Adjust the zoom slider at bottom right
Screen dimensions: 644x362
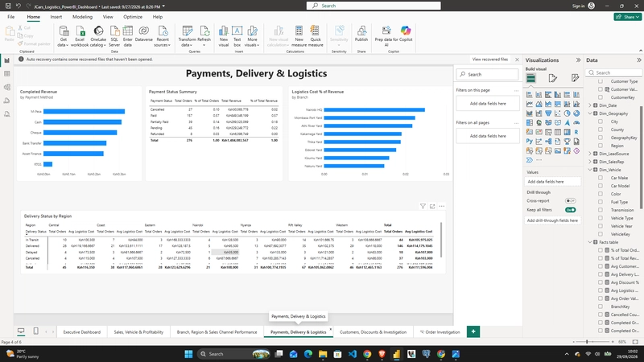(x=587, y=341)
